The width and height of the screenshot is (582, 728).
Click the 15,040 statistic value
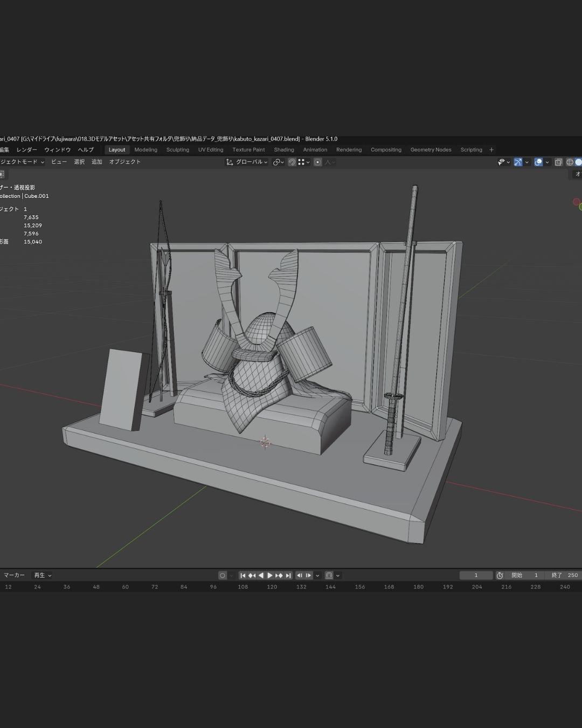click(33, 242)
